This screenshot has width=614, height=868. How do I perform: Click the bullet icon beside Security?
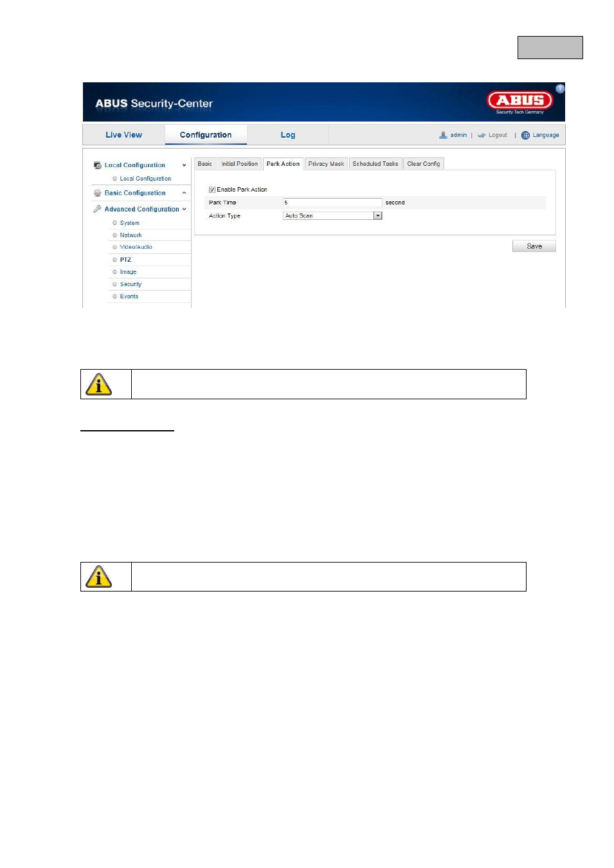(114, 284)
